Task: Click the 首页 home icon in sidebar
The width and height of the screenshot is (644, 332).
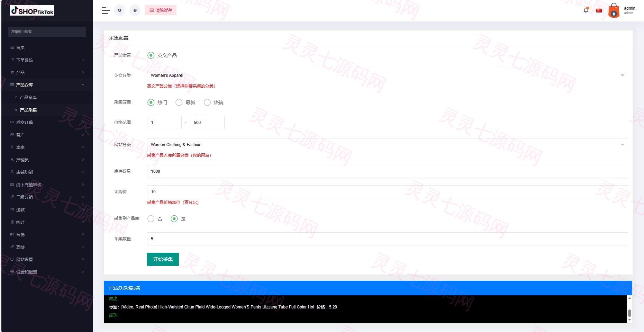Action: pyautogui.click(x=12, y=47)
